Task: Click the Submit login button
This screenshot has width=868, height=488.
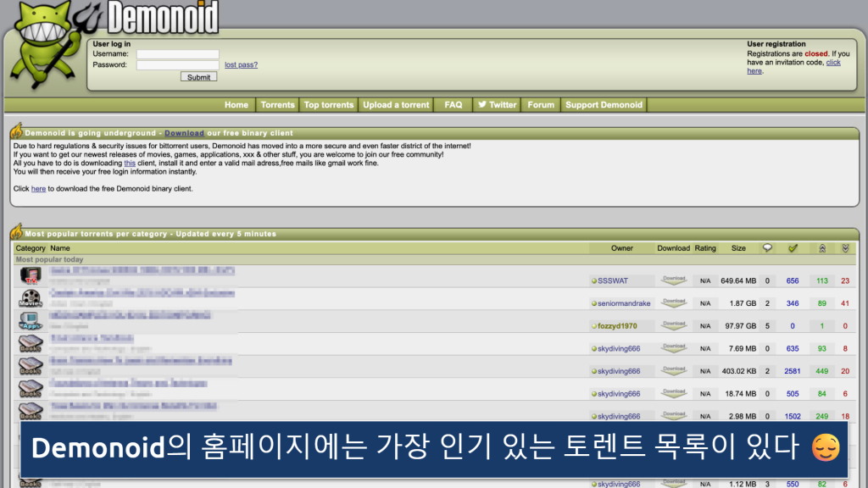Action: [198, 77]
